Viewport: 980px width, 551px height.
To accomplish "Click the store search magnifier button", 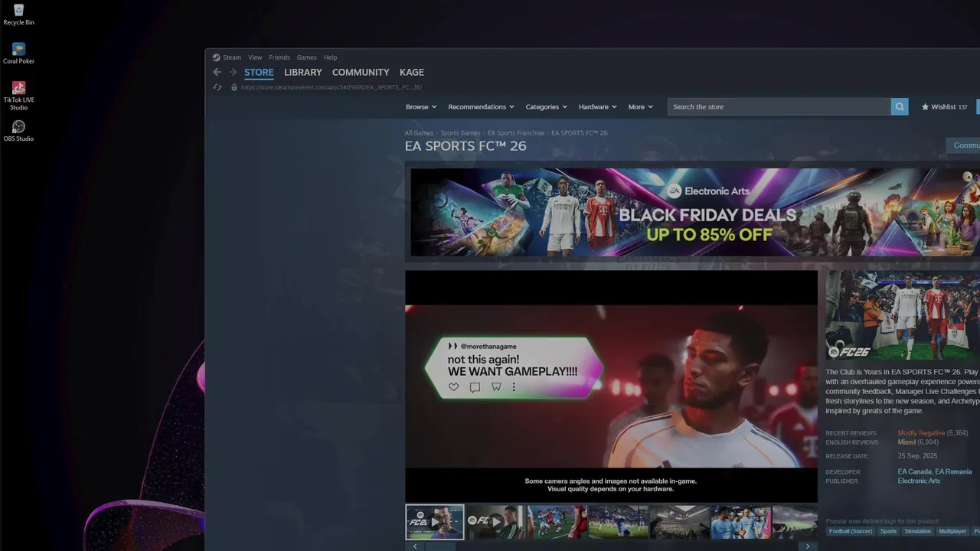I will point(900,107).
